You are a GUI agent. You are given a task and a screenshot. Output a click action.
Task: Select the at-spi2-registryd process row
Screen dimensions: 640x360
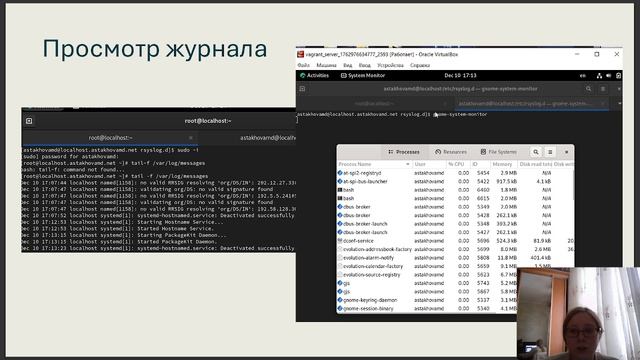tap(455, 173)
